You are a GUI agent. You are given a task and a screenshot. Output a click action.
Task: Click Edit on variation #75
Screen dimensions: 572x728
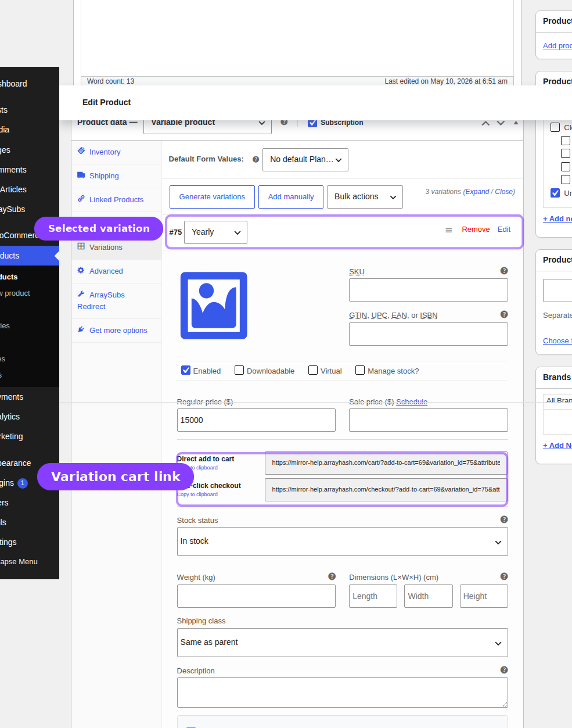tap(504, 229)
